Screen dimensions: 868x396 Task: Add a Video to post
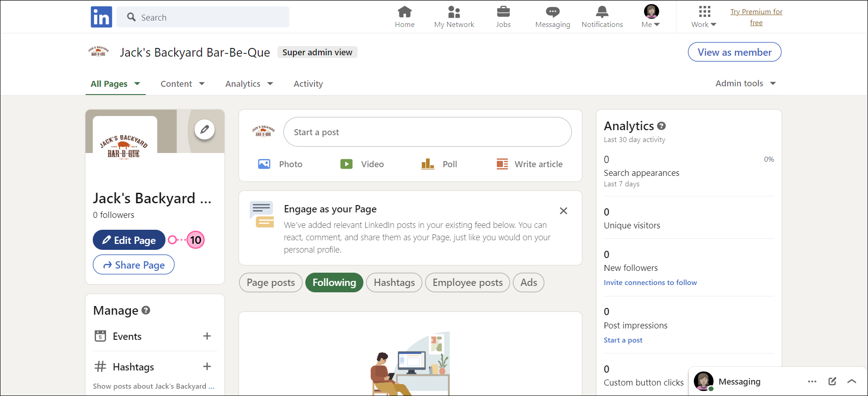click(362, 164)
